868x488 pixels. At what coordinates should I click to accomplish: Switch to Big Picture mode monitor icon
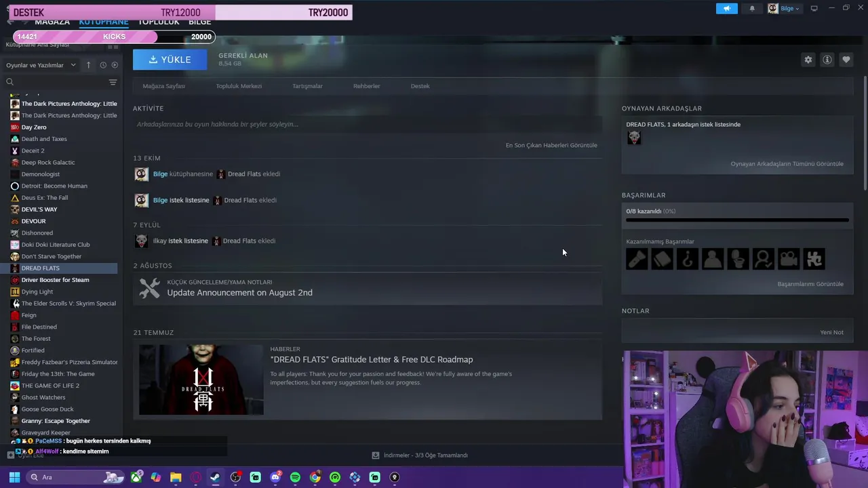(x=814, y=8)
